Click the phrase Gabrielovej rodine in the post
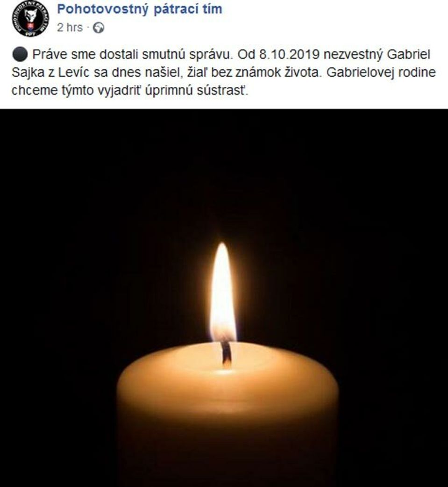Screen dimensions: 448x487 click(381, 73)
